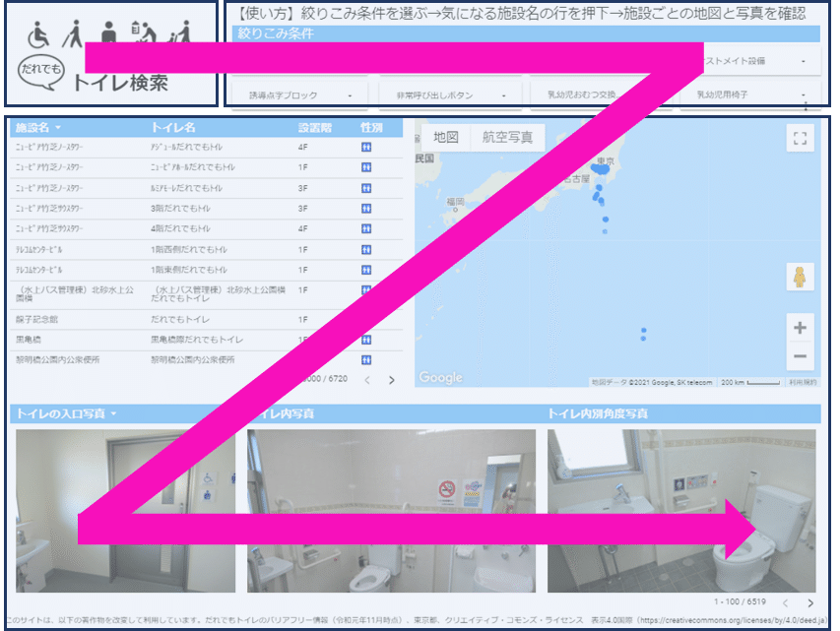The width and height of the screenshot is (840, 631).
Task: Click gender icon in ルミエールだれでもトイレ row
Action: click(x=366, y=188)
